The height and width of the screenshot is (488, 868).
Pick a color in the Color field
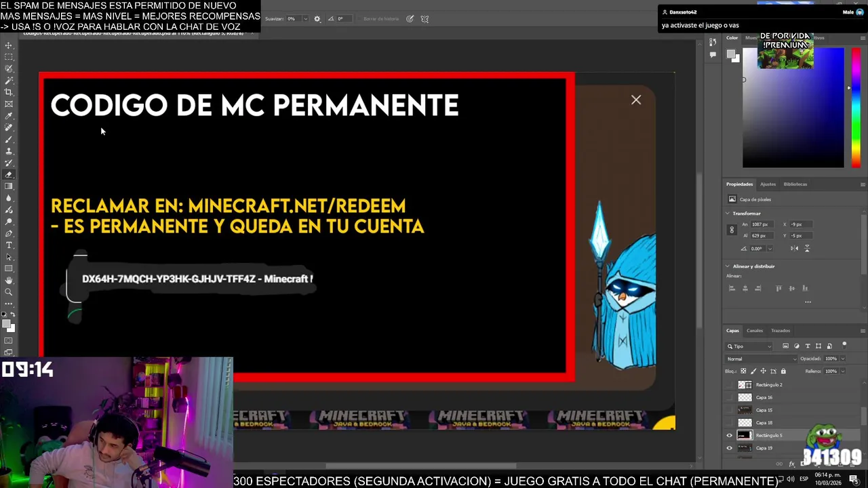pos(793,108)
